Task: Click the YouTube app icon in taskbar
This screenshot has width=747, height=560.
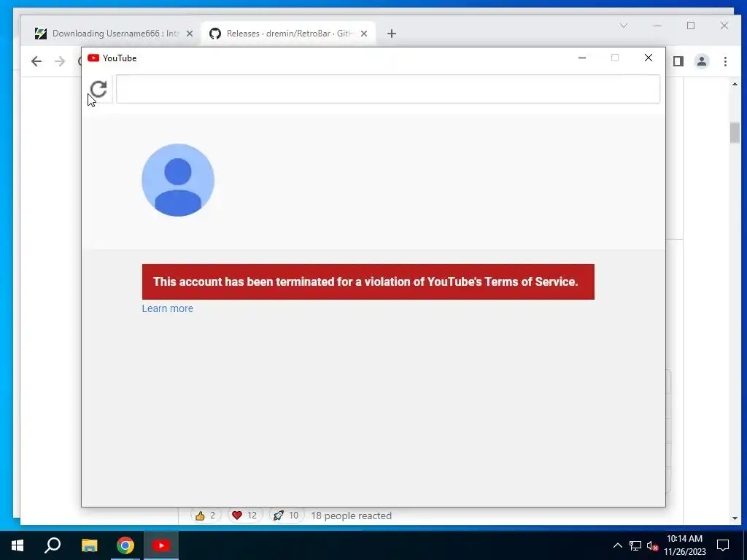Action: click(x=161, y=545)
